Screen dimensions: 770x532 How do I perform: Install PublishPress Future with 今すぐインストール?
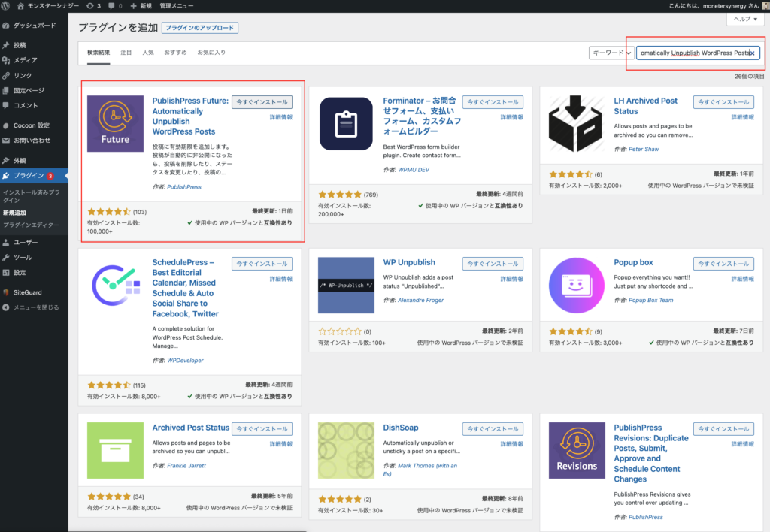tap(262, 102)
